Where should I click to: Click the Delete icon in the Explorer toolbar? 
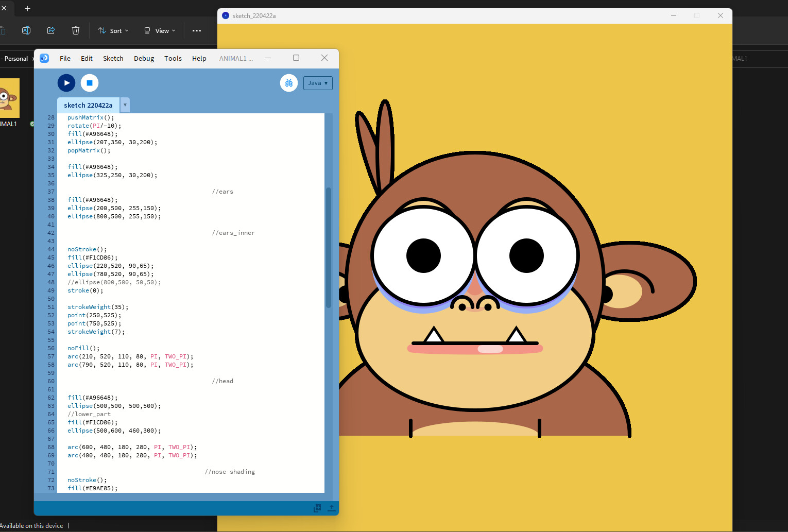(x=76, y=30)
